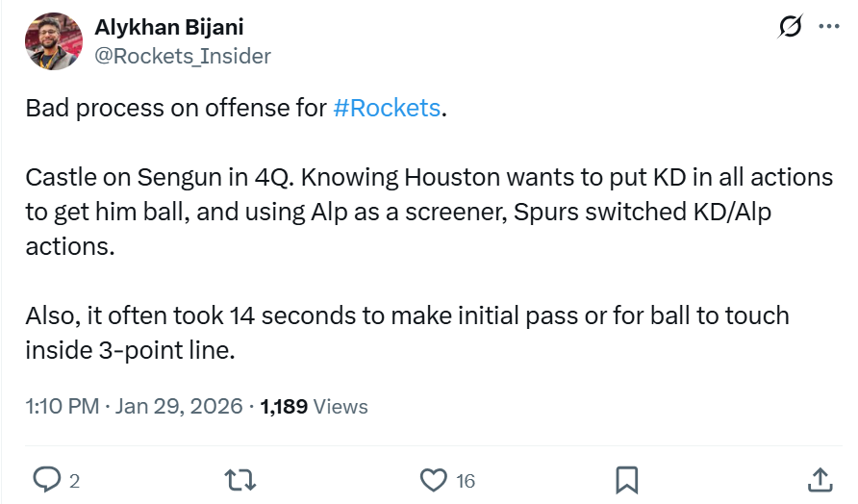Click the Jan 29, 2026 post date
858x504 pixels.
(x=179, y=406)
